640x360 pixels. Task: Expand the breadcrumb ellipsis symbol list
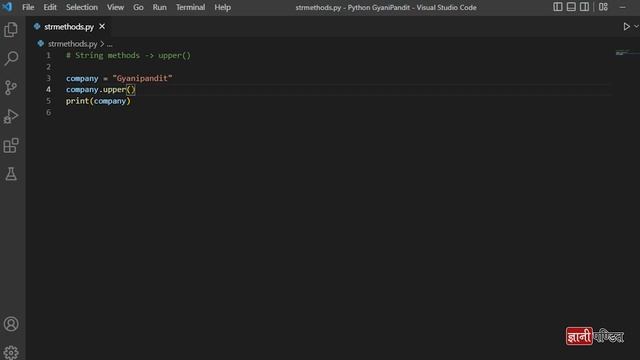click(109, 44)
